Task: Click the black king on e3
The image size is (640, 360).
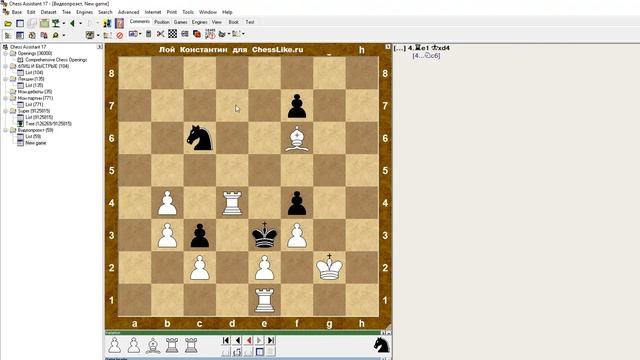Action: click(264, 236)
